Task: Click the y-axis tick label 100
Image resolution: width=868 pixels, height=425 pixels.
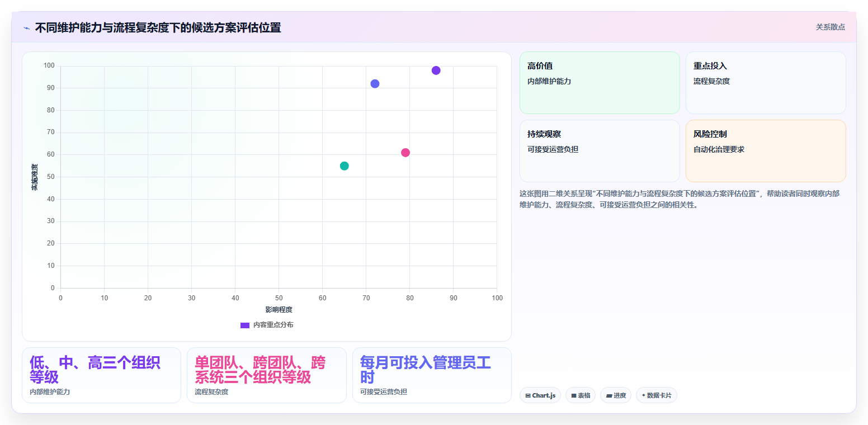Action: (x=49, y=66)
